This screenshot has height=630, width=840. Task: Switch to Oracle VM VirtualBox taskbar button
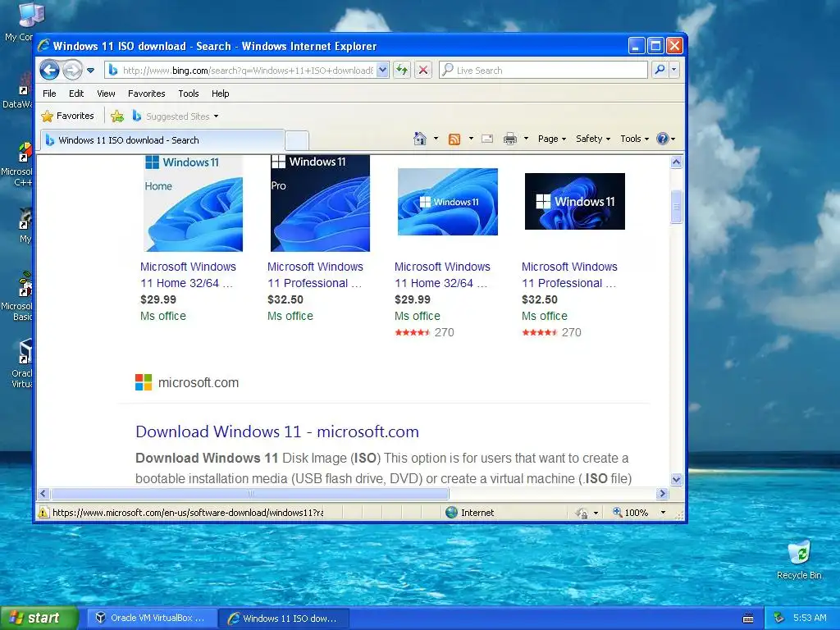[x=151, y=619]
